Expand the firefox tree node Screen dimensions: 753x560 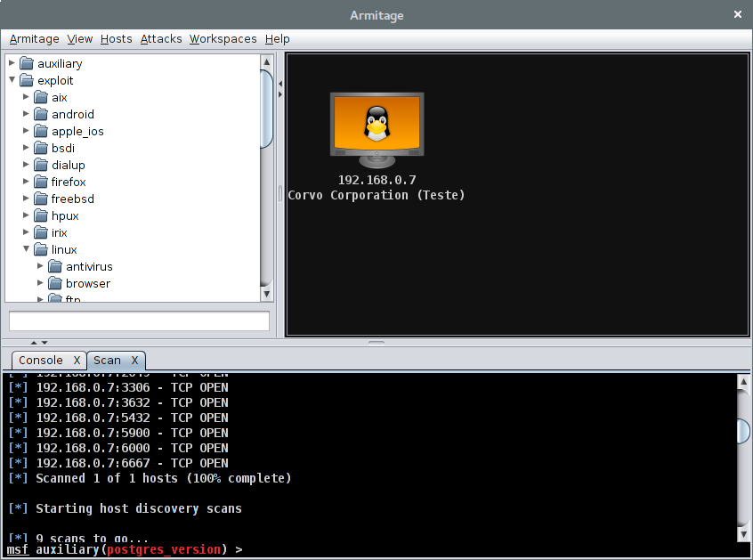click(x=26, y=181)
